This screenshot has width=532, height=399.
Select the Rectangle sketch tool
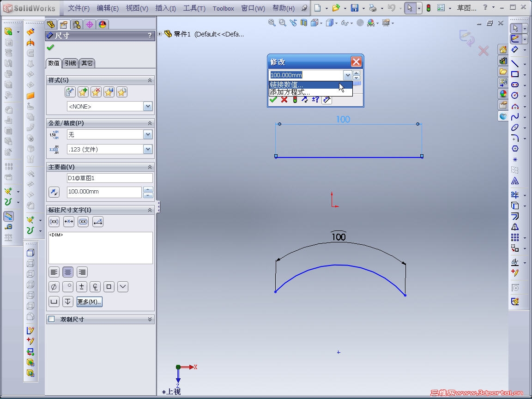[x=515, y=74]
